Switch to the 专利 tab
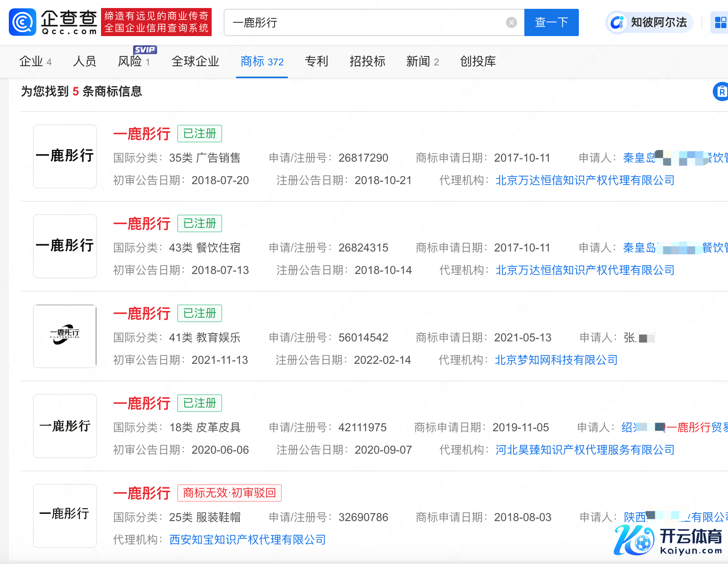This screenshot has width=728, height=564. point(316,61)
